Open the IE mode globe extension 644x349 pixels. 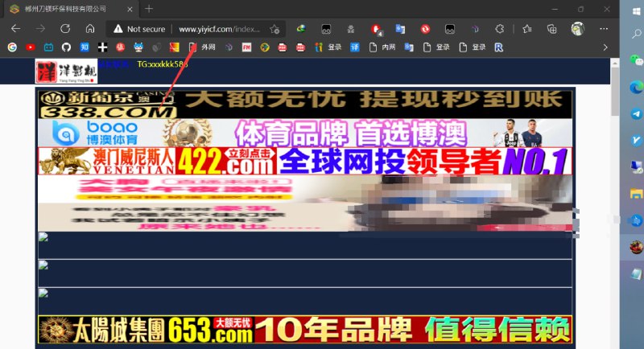point(301,29)
